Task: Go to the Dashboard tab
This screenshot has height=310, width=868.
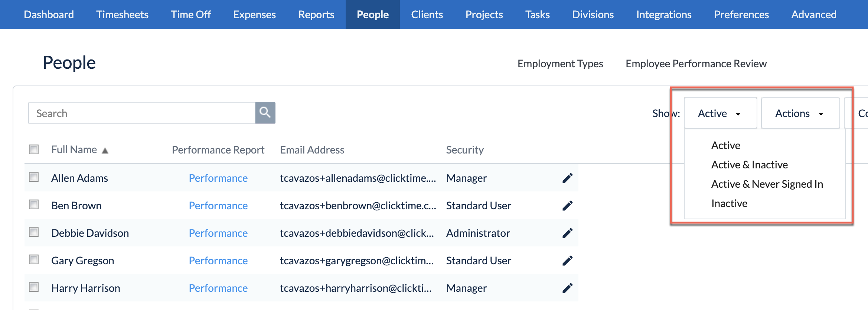Action: pos(49,14)
